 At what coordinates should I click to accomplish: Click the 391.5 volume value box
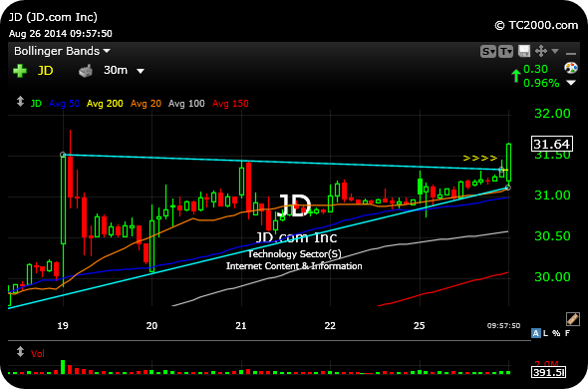548,372
